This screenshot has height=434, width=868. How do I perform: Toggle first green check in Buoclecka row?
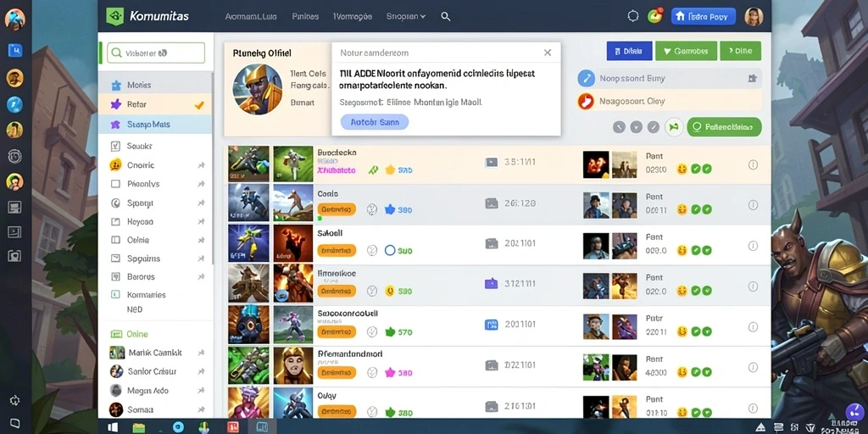click(x=696, y=169)
